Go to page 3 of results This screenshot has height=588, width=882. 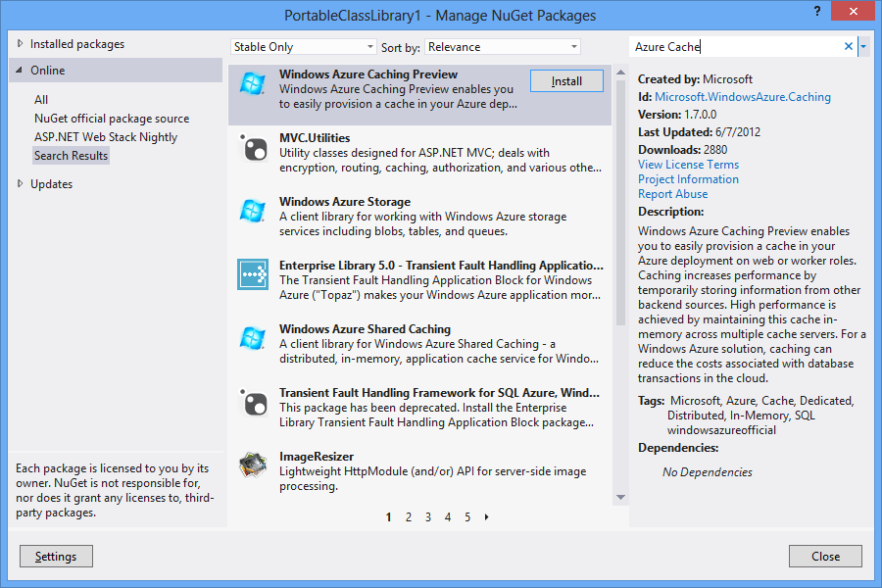pyautogui.click(x=427, y=516)
